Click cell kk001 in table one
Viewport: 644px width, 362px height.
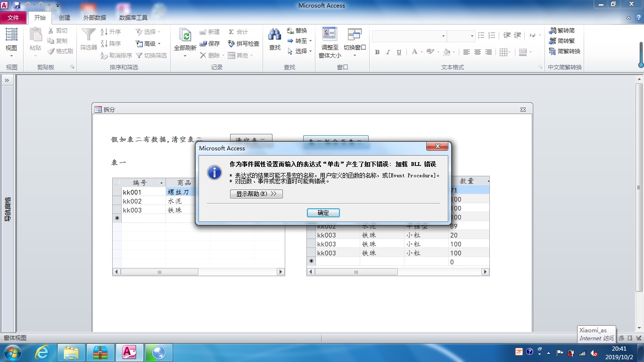pyautogui.click(x=143, y=192)
